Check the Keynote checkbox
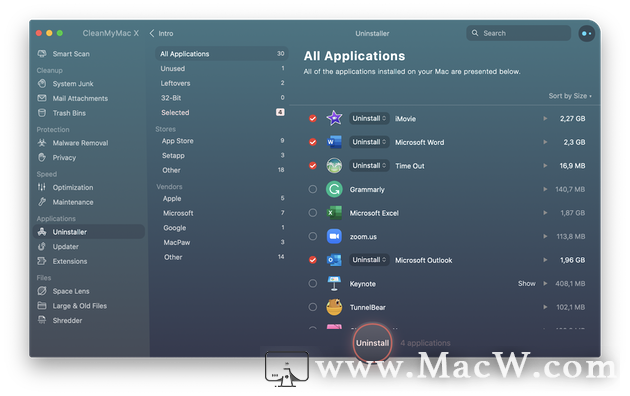This screenshot has width=630, height=396. coord(313,284)
